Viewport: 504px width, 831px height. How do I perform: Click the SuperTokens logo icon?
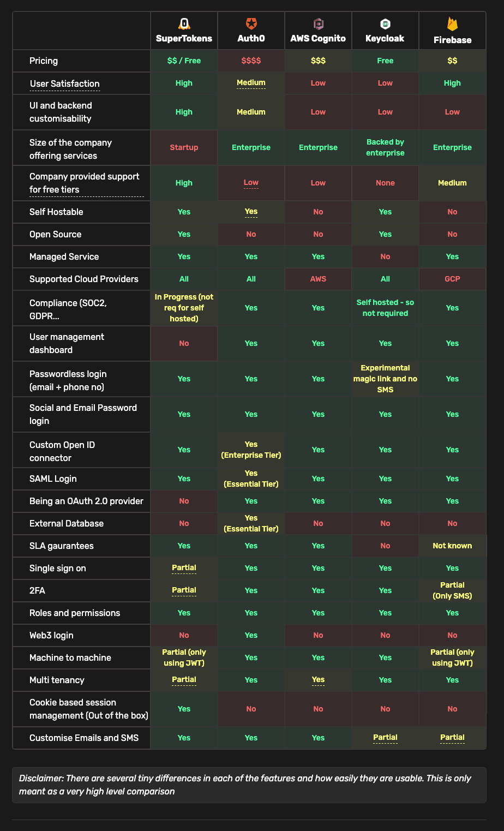pos(184,23)
